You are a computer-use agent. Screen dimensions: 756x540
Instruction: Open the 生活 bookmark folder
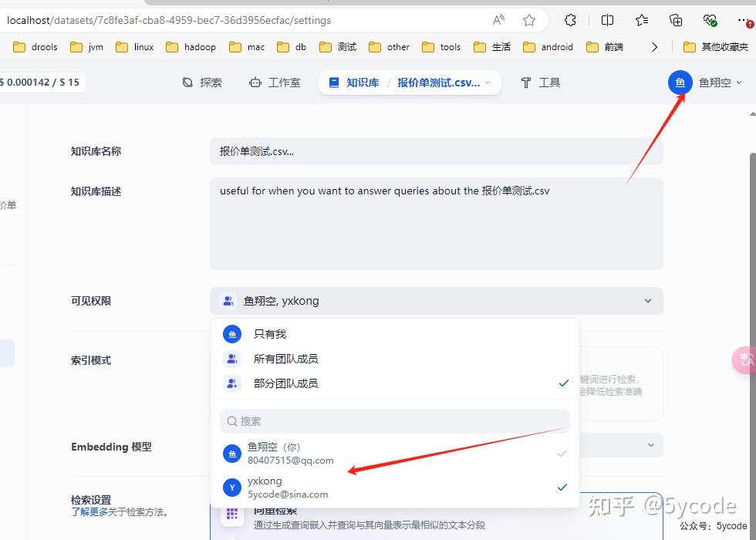[492, 47]
